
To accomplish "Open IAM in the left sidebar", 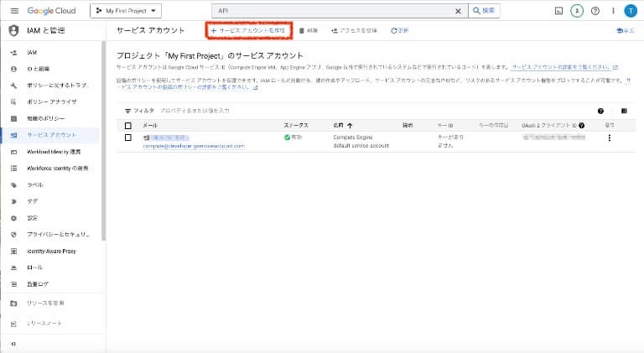I will [x=33, y=53].
